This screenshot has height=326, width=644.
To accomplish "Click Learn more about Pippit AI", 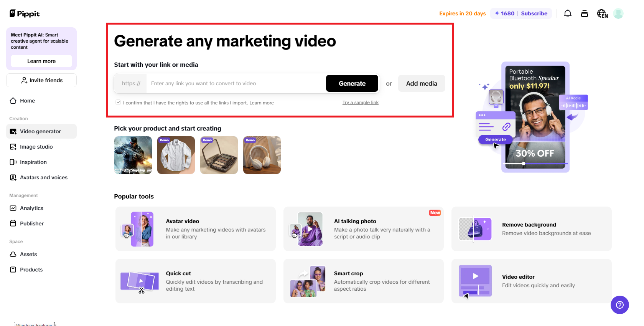I will 41,61.
